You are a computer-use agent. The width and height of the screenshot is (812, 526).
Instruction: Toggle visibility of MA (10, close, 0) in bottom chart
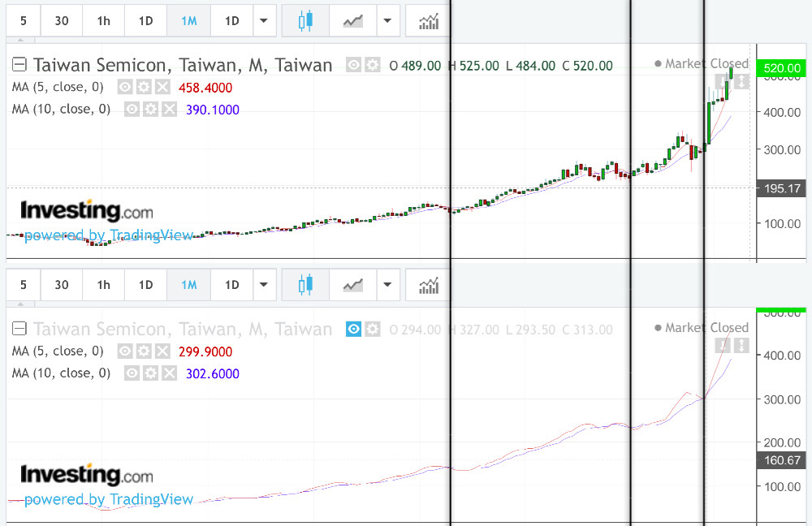[x=132, y=373]
